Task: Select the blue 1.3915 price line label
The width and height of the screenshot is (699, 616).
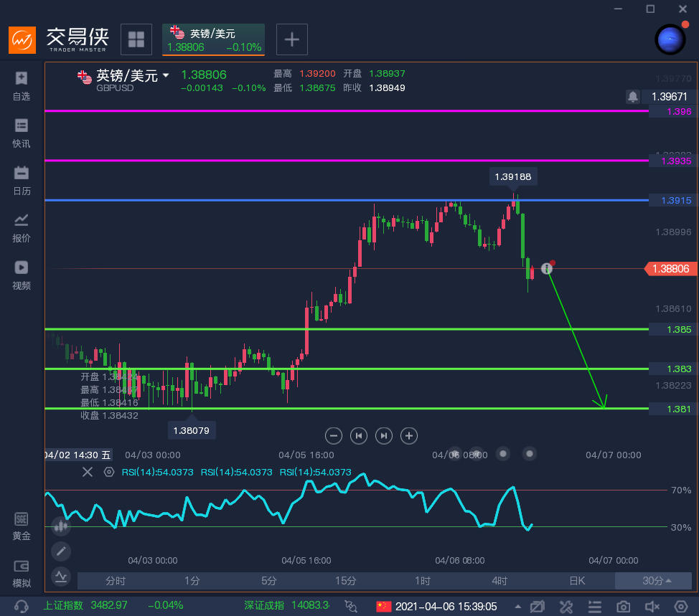Action: pyautogui.click(x=673, y=201)
